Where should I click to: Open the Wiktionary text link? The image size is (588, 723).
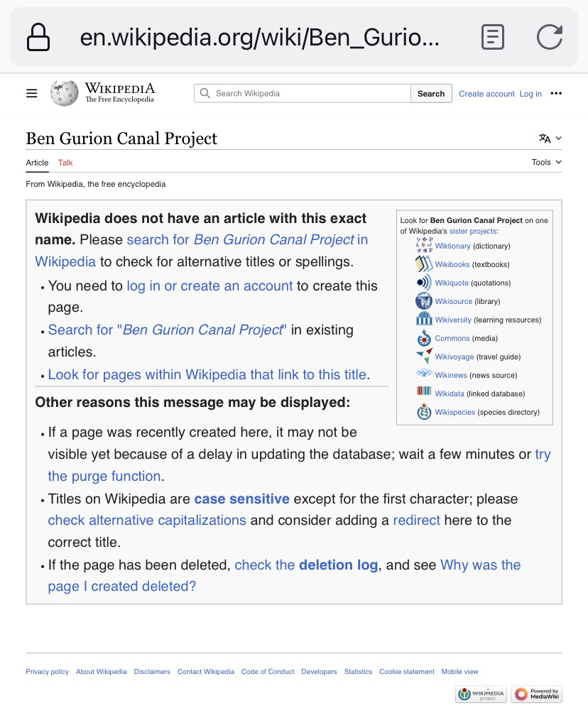pyautogui.click(x=453, y=246)
